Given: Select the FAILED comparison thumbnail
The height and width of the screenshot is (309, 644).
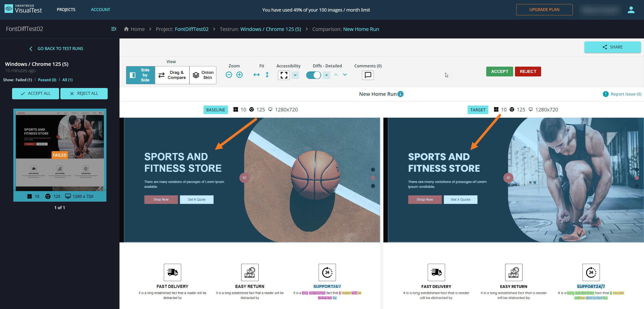Looking at the screenshot, I should [60, 151].
